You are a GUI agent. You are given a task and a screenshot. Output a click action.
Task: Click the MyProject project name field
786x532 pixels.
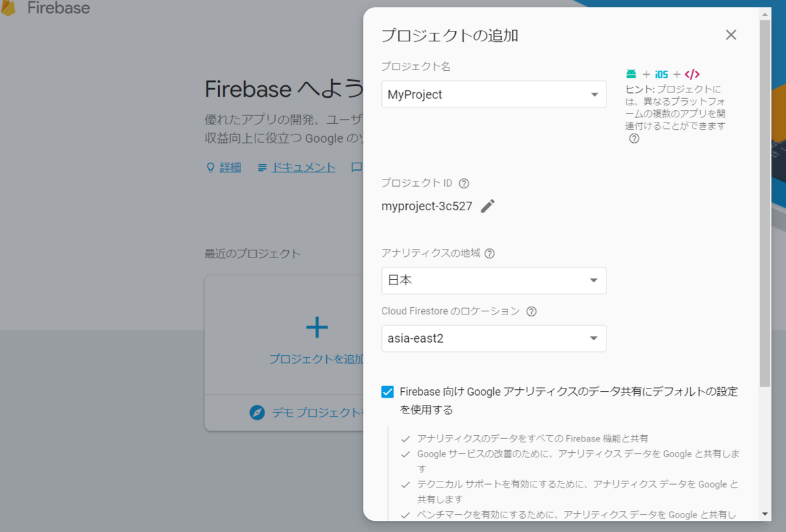coord(494,94)
